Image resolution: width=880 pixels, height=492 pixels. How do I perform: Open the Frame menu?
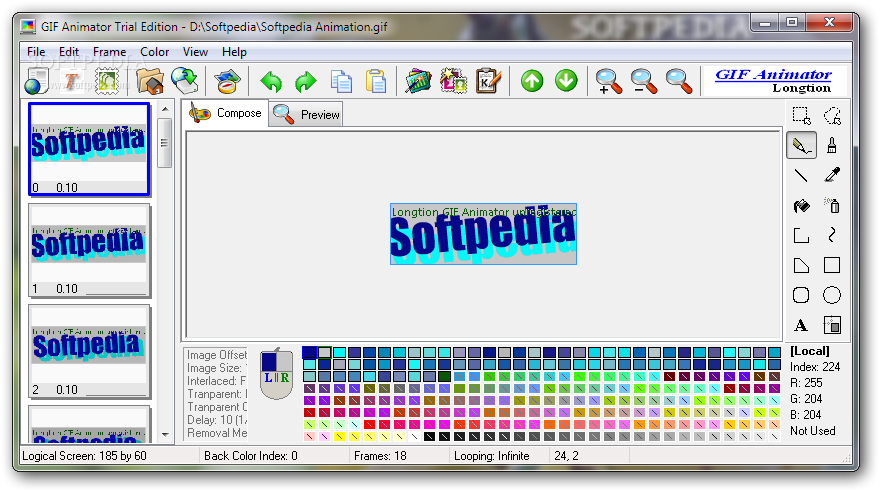pos(109,52)
